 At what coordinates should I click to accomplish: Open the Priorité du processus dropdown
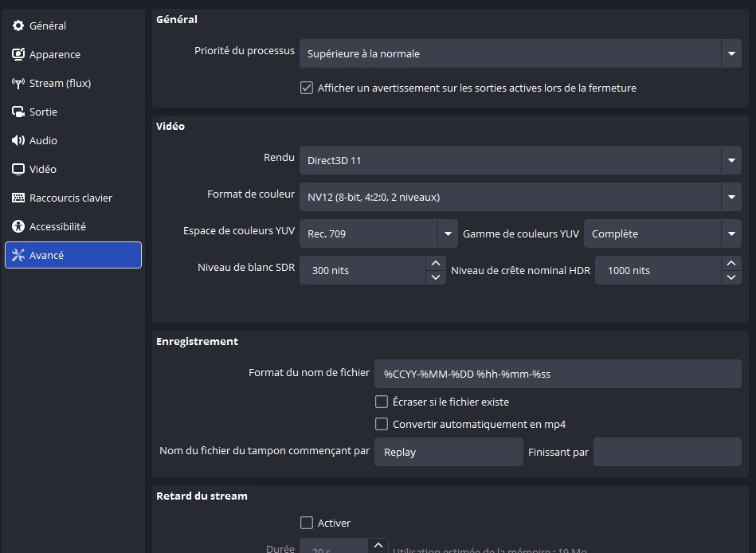click(520, 54)
